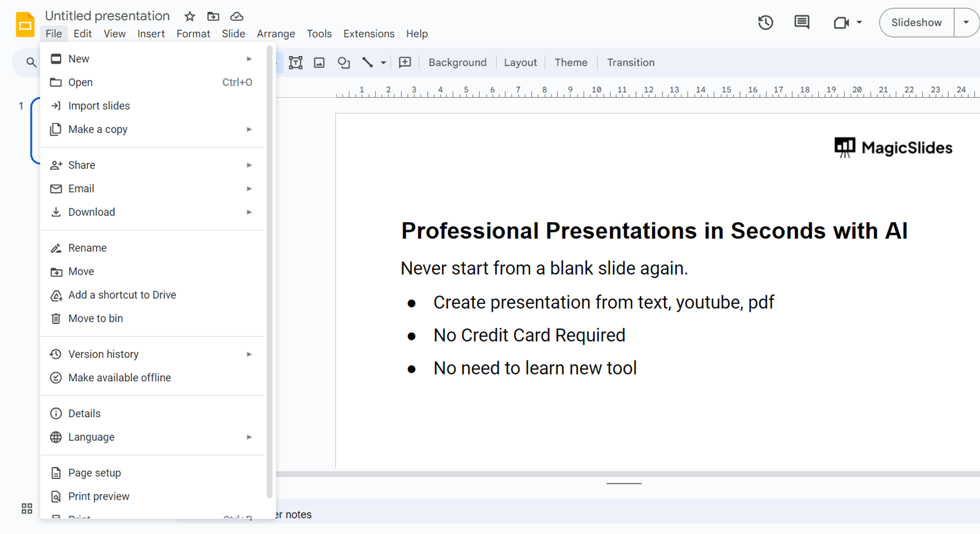Click the MagicSlides logo on the slide
This screenshot has width=980, height=534.
click(x=893, y=147)
